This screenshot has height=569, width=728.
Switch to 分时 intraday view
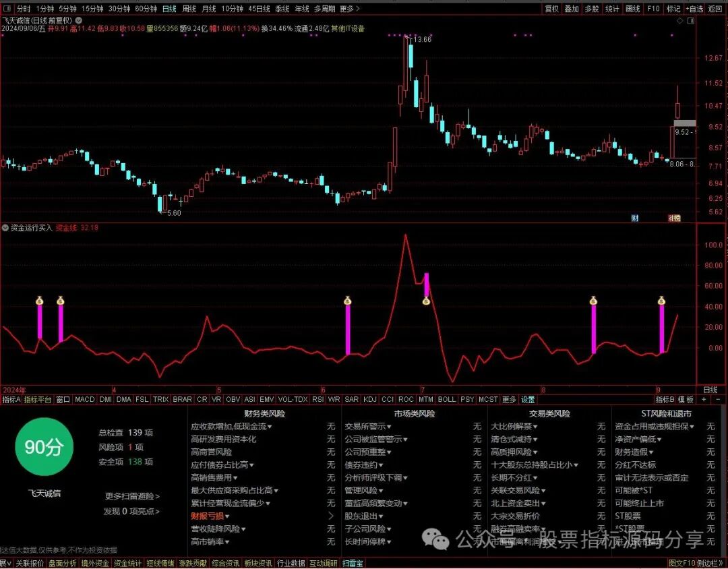24,9
